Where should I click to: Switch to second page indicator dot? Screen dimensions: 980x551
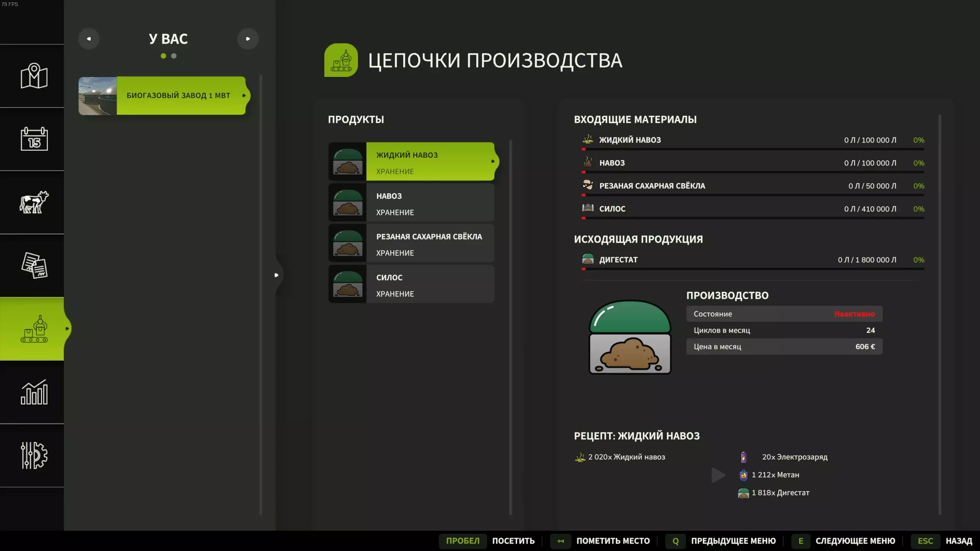pos(174,56)
